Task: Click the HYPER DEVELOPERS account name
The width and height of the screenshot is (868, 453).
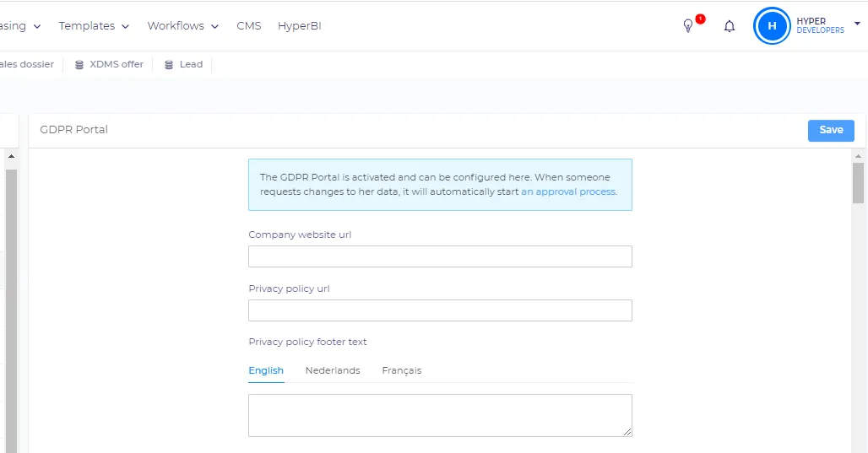Action: pyautogui.click(x=821, y=25)
